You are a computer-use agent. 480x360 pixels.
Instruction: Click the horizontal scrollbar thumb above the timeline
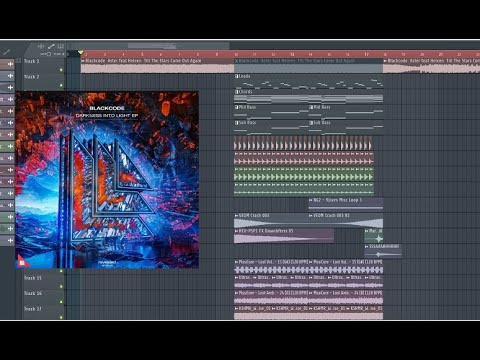click(x=152, y=46)
